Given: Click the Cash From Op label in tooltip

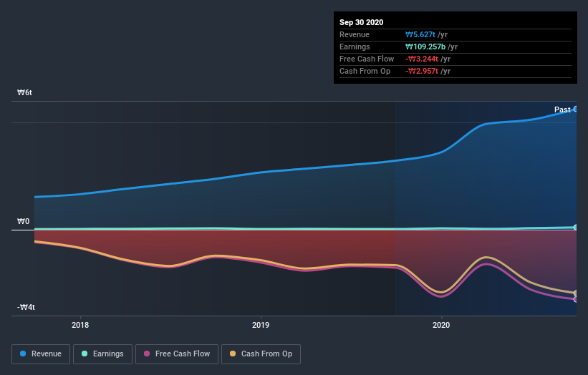Looking at the screenshot, I should (365, 71).
